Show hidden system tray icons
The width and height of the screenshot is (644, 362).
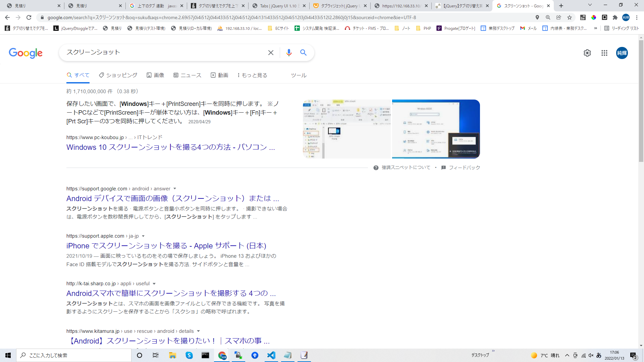click(567, 355)
